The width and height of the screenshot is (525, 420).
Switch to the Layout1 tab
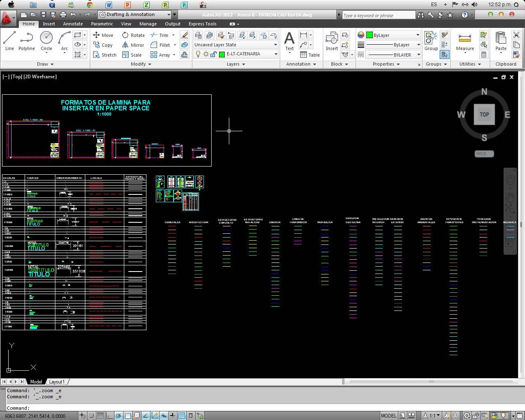click(57, 382)
